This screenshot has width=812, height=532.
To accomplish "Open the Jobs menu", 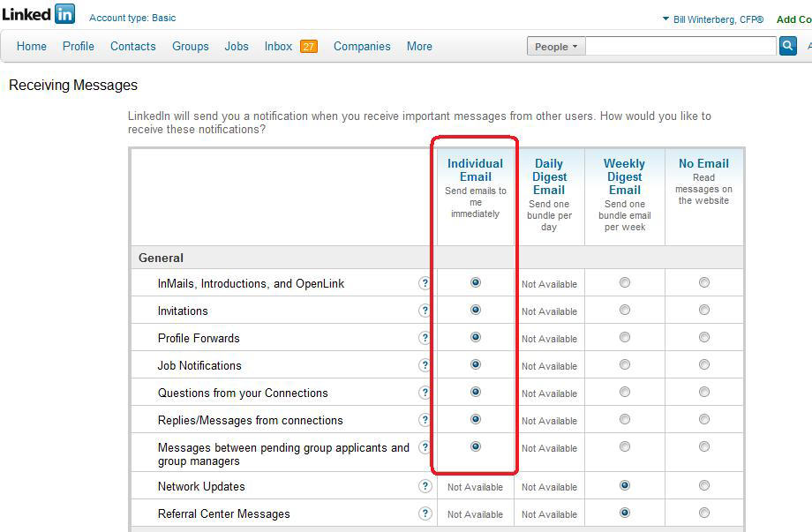I will (237, 47).
